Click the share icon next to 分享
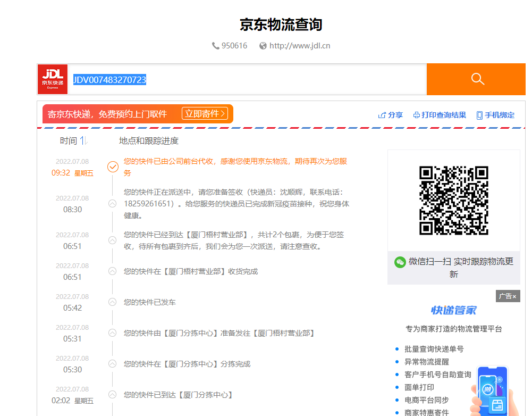Screen dimensions: 532x416 click(x=382, y=115)
